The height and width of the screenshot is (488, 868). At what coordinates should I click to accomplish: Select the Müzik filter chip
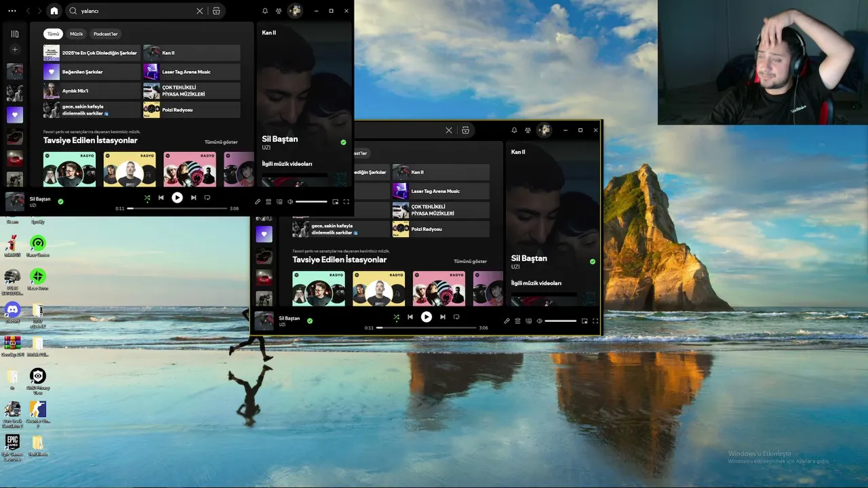coord(77,34)
